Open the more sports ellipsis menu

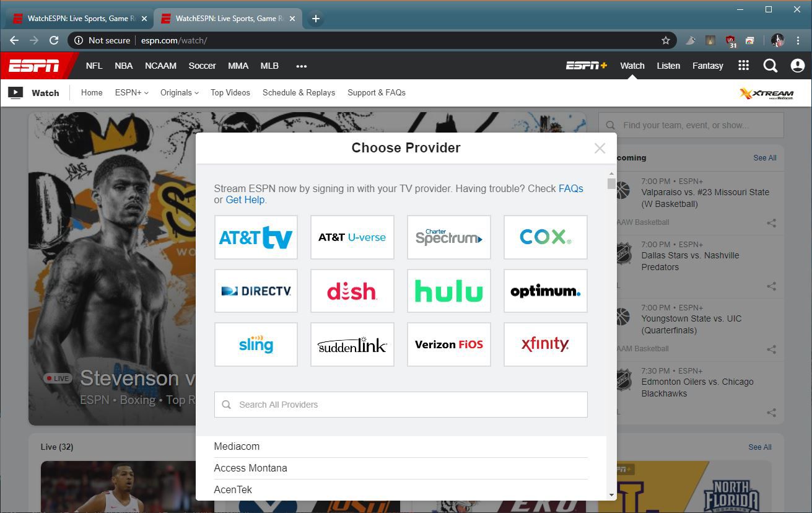pyautogui.click(x=302, y=66)
